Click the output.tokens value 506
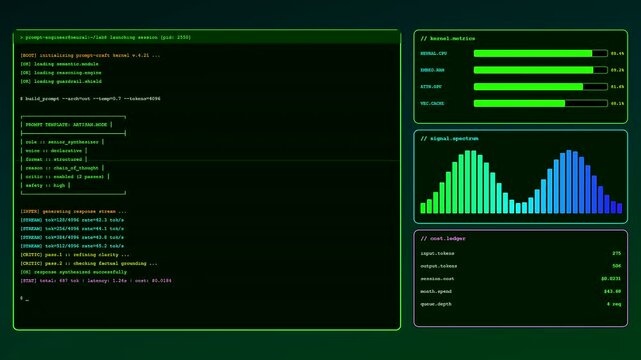The image size is (641, 360). click(616, 266)
